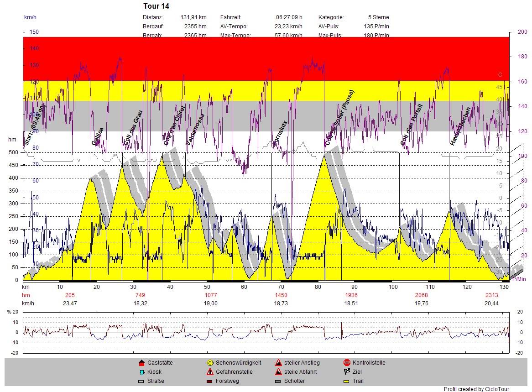Click the Coll des Grau waypoint label
532x392 pixels.
tap(133, 128)
